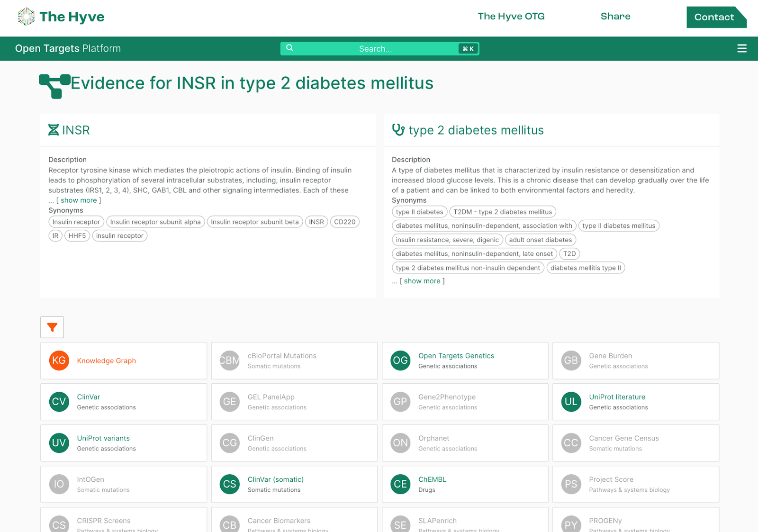Select the IO IntOGen badge
The image size is (758, 532).
point(59,484)
